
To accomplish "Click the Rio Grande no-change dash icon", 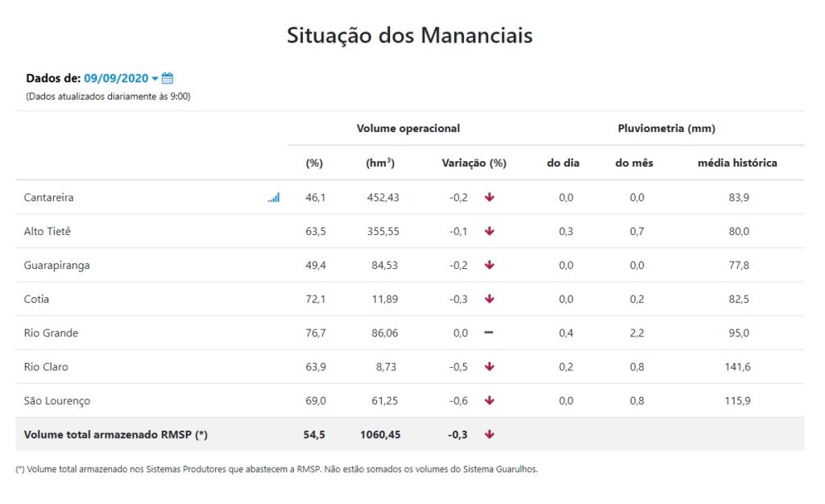I will click(489, 333).
